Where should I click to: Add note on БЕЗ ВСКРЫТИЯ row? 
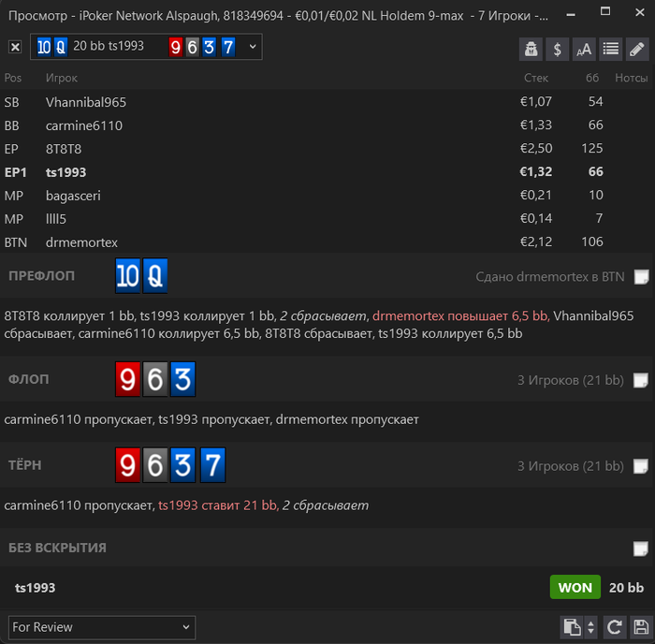641,549
